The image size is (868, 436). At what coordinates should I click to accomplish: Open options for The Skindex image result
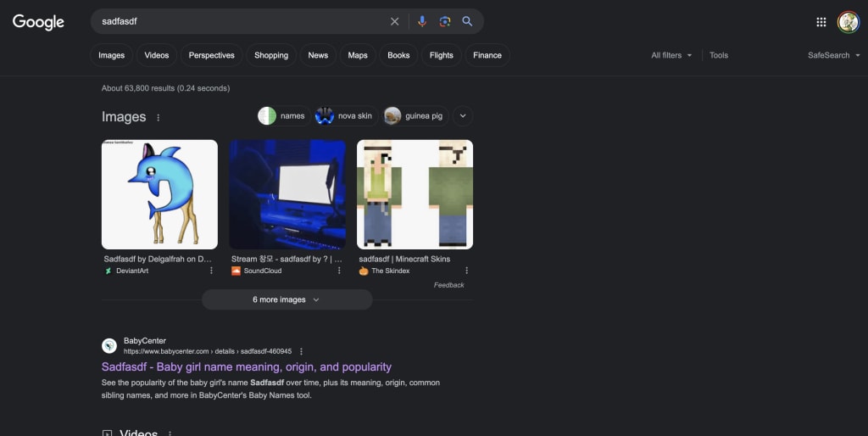466,271
